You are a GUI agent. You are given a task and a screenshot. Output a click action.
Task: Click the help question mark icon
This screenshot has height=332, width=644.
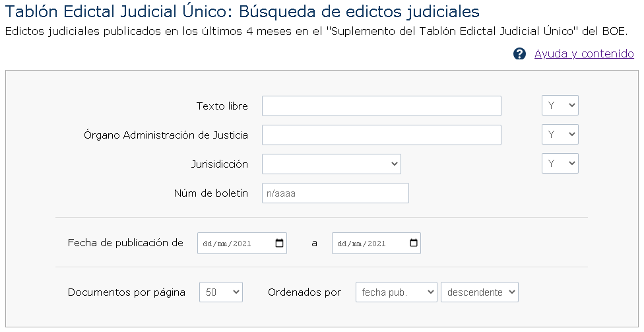point(519,54)
